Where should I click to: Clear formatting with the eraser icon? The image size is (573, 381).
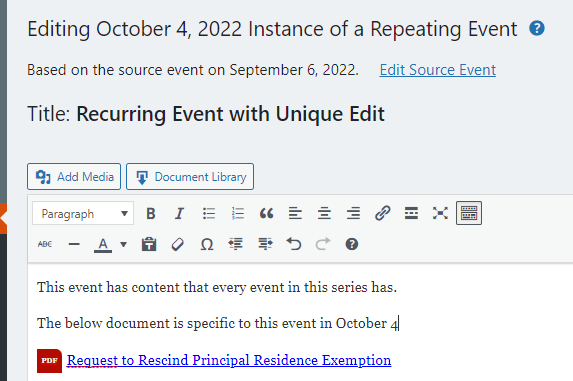click(178, 244)
